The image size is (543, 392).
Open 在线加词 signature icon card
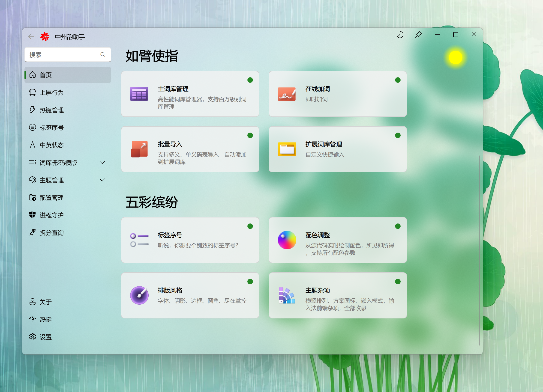pyautogui.click(x=287, y=94)
